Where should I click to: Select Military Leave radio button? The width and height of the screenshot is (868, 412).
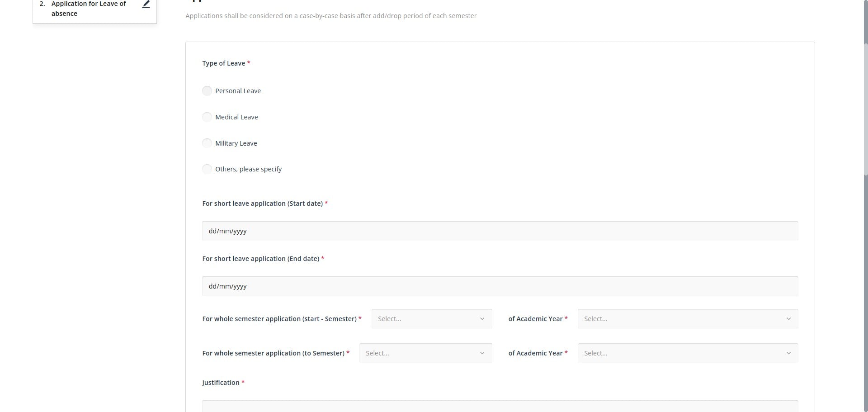(x=207, y=143)
